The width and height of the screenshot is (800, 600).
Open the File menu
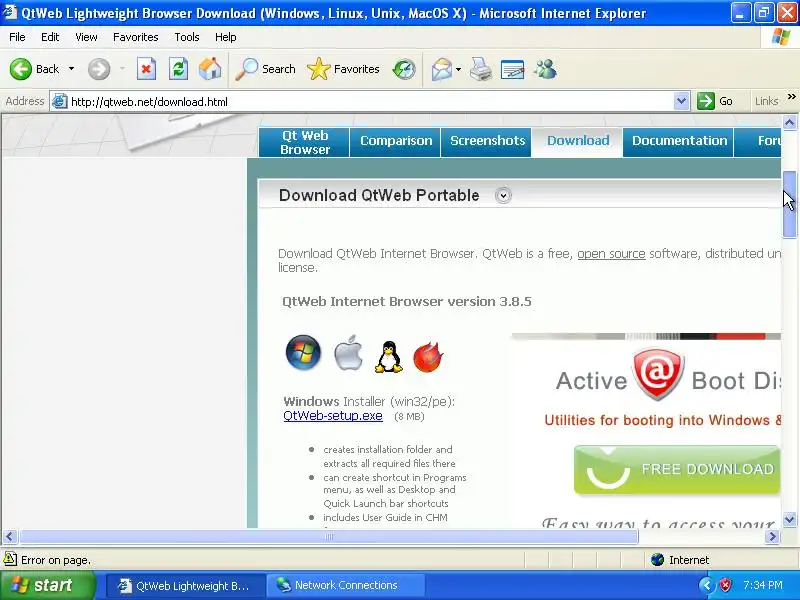point(17,37)
